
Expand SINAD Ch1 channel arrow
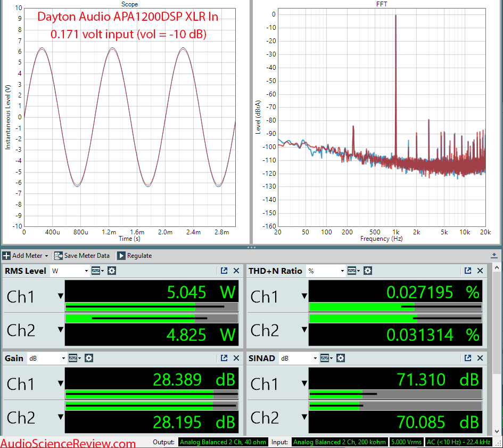click(x=304, y=383)
